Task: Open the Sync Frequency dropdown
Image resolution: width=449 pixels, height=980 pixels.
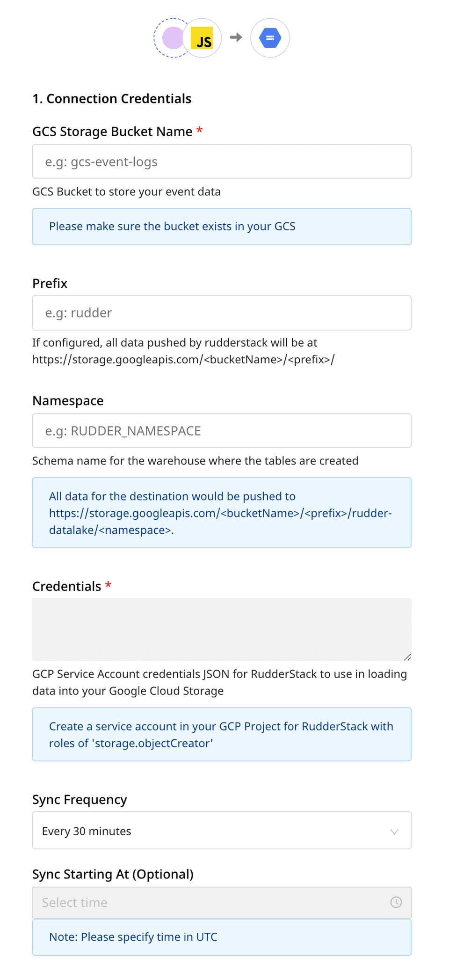Action: [221, 830]
